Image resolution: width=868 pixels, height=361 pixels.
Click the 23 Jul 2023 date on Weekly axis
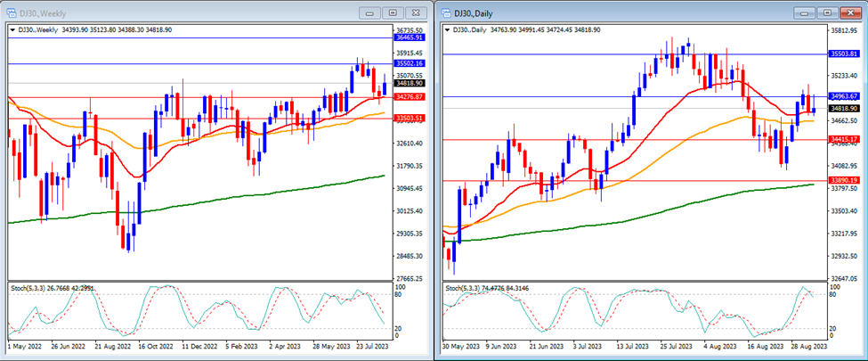pyautogui.click(x=373, y=346)
